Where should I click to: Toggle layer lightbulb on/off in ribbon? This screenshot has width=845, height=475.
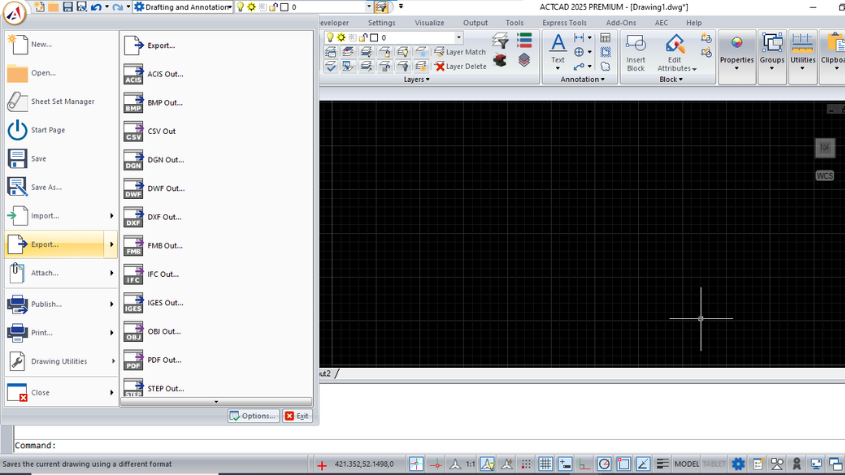[x=330, y=37]
